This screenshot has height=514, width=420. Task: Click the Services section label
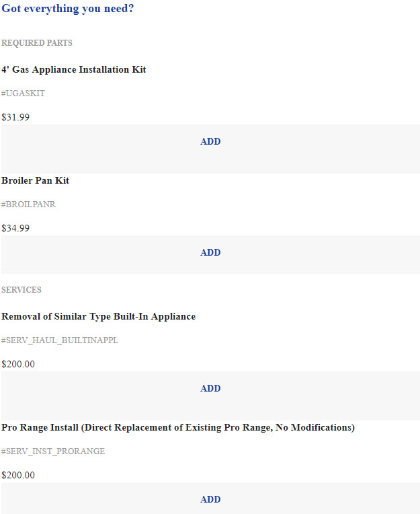[x=22, y=290]
